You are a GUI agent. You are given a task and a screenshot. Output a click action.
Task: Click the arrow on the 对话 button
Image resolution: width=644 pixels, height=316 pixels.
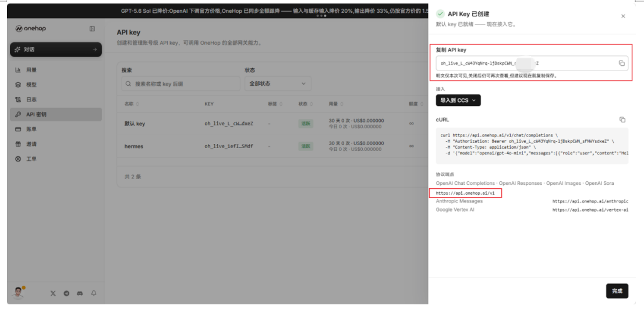pos(94,50)
